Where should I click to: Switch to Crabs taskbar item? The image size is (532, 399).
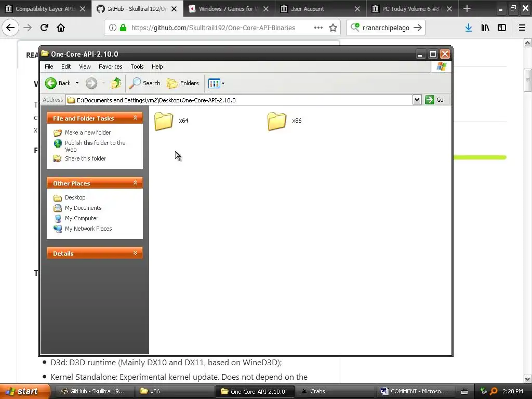pyautogui.click(x=334, y=391)
